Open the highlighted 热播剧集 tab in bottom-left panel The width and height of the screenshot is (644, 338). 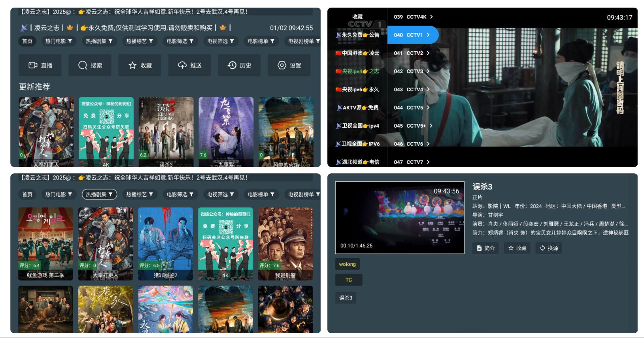(x=99, y=194)
